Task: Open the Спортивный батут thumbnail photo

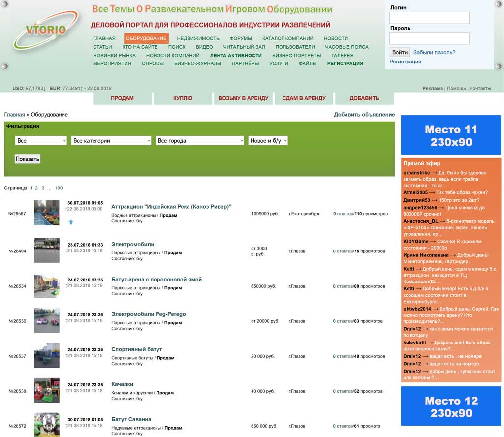Action: pos(47,355)
